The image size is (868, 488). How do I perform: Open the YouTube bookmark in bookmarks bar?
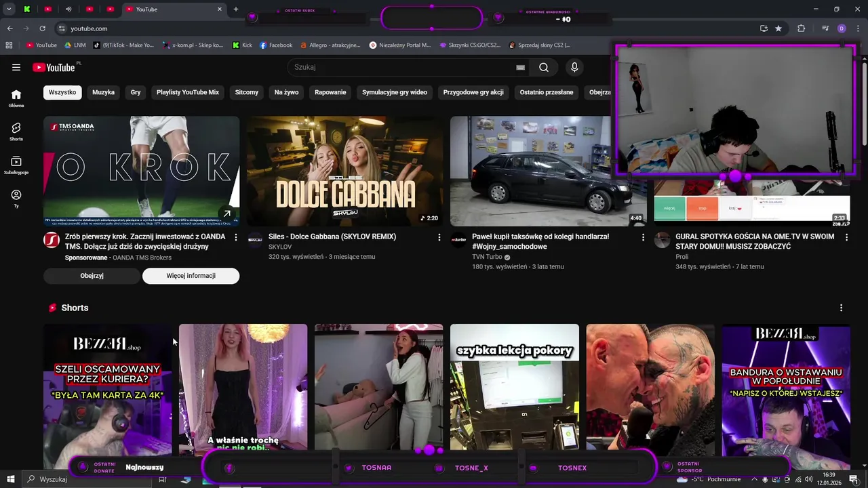(x=41, y=45)
